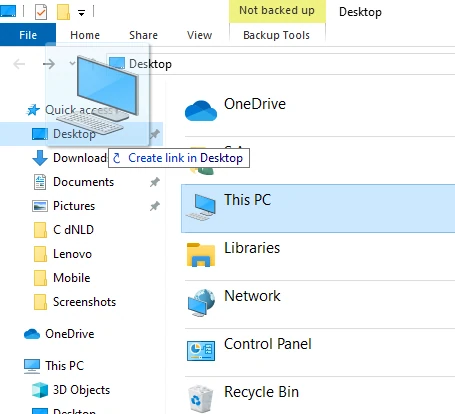Image resolution: width=455 pixels, height=414 pixels.
Task: Click the This PC monitor icon in sidebar
Action: tap(32, 366)
